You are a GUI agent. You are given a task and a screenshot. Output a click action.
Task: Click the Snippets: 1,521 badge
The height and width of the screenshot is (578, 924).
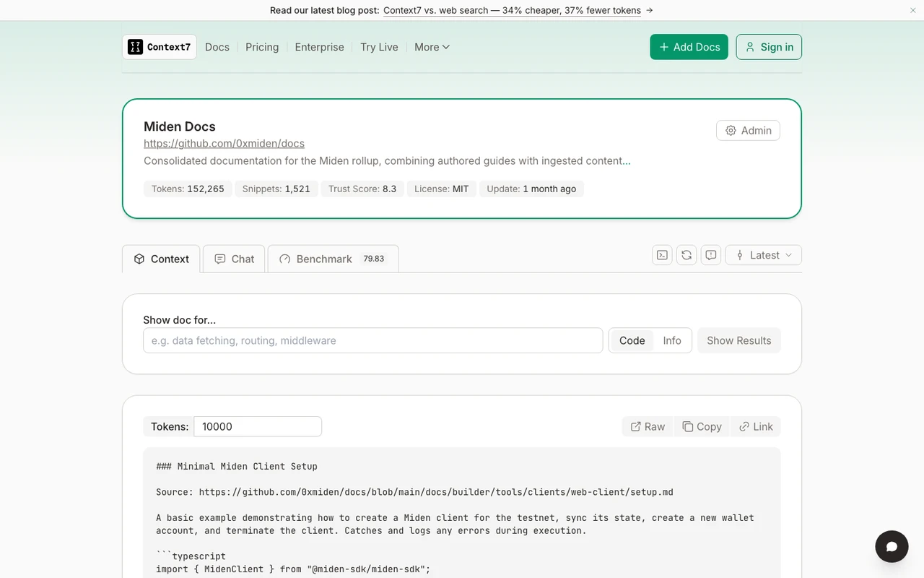point(276,189)
